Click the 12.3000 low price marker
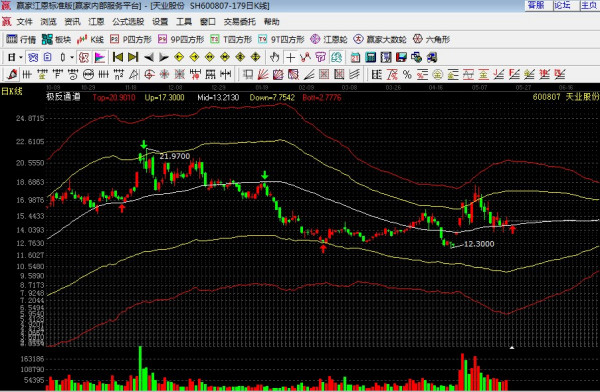 point(479,244)
